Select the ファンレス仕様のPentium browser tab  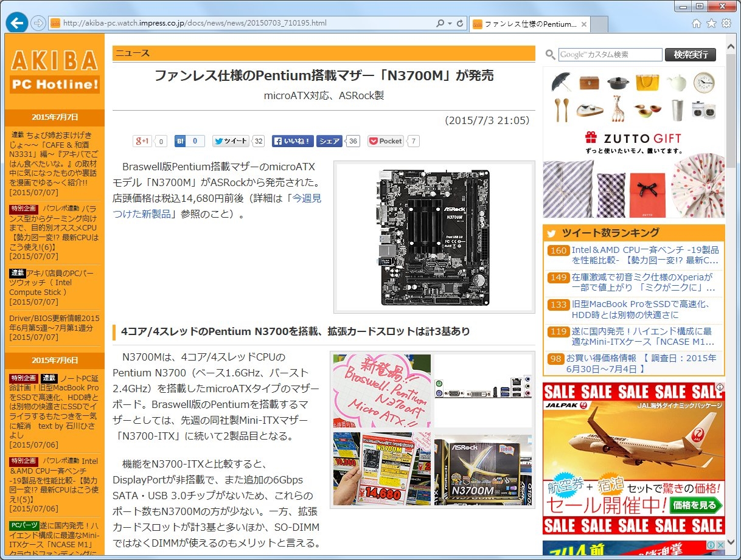(x=529, y=24)
